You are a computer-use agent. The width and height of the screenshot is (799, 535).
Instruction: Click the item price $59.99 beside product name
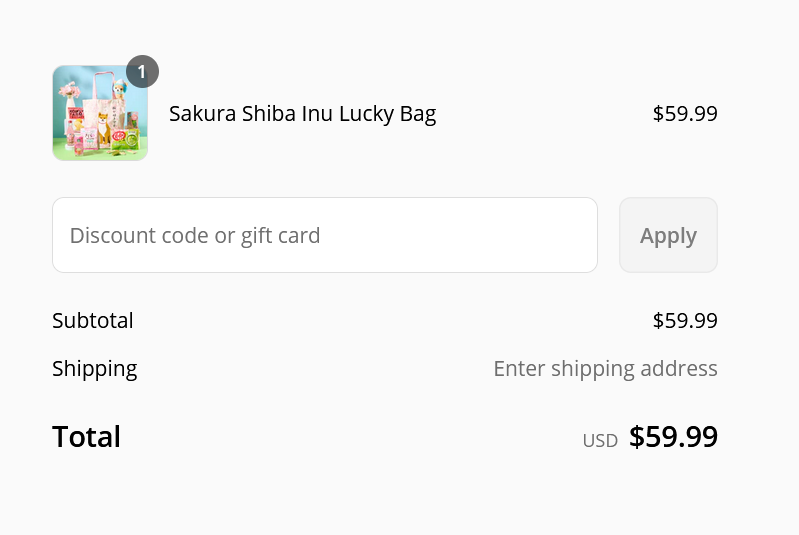685,113
